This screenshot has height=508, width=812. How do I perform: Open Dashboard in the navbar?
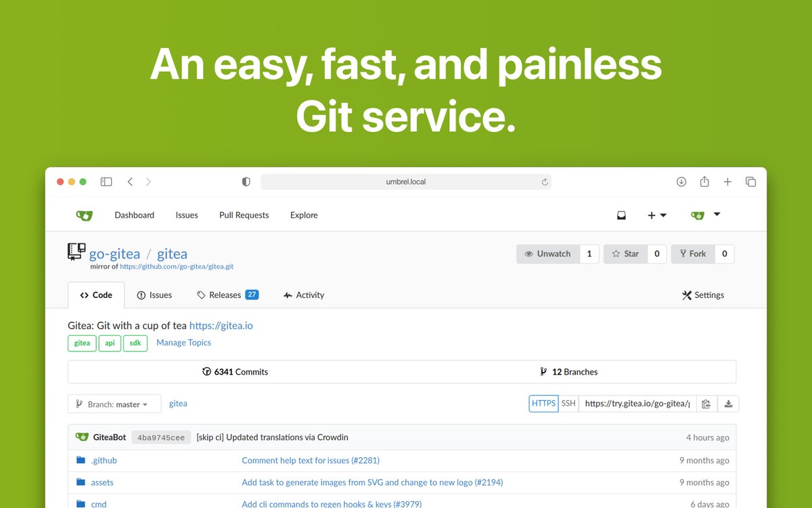coord(135,215)
